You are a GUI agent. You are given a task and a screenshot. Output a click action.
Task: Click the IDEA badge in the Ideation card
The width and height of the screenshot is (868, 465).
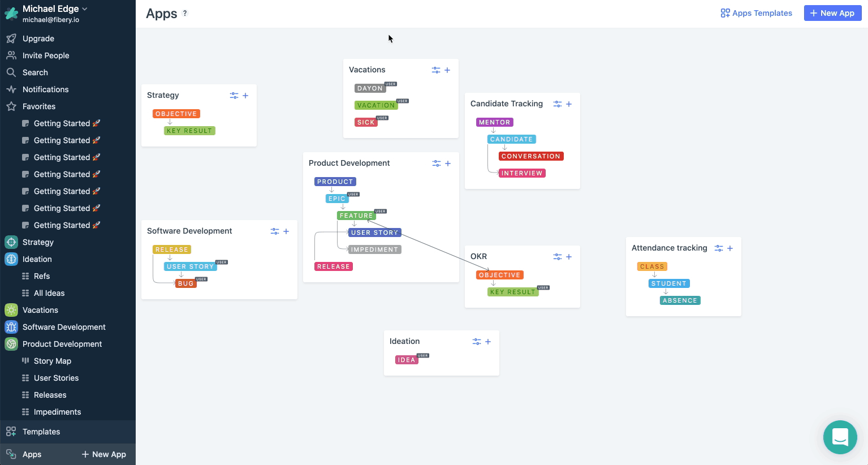pos(407,359)
